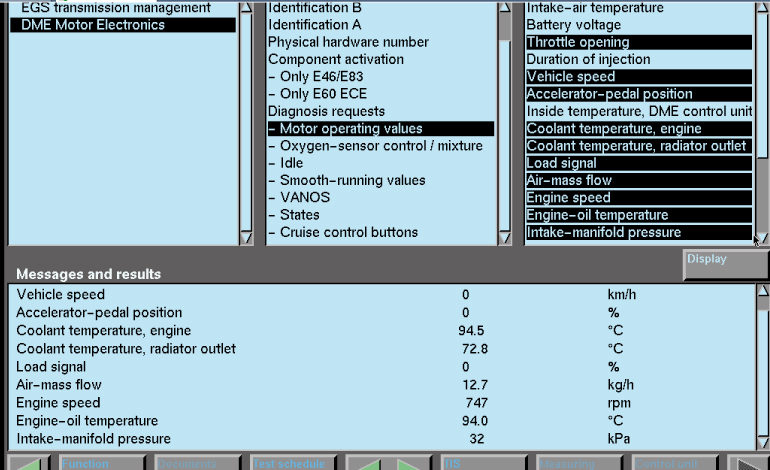Click the 94.0 engine-oil temperature value

coord(475,421)
